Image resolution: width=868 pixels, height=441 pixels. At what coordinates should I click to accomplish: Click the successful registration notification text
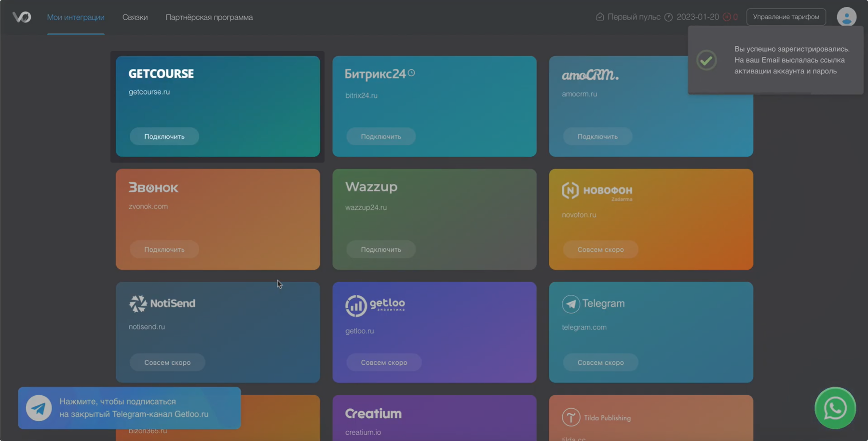792,60
